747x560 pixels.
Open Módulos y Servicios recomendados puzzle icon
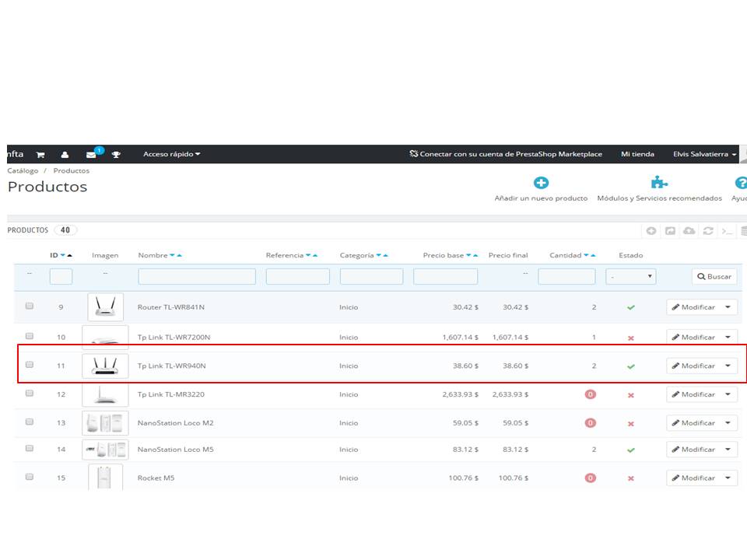point(659,182)
